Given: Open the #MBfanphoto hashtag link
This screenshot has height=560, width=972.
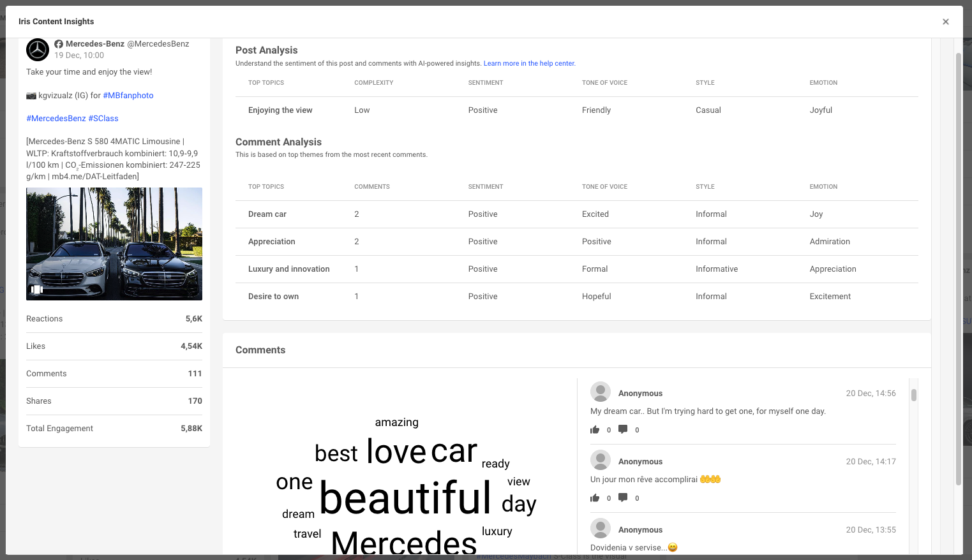Looking at the screenshot, I should click(128, 96).
